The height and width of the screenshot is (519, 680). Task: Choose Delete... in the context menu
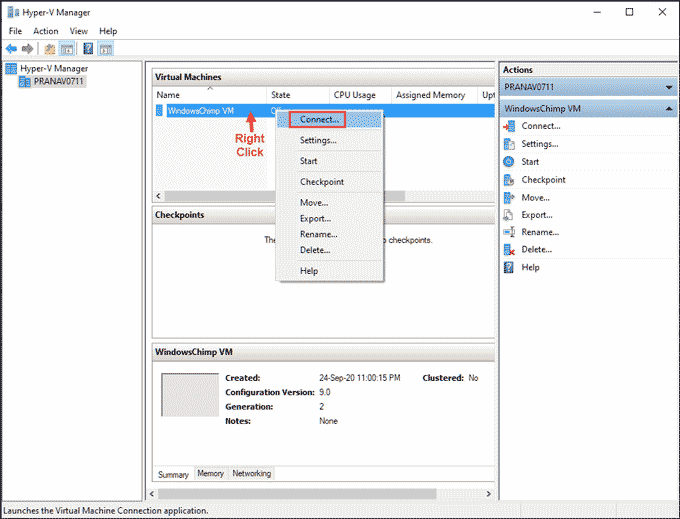point(330,250)
